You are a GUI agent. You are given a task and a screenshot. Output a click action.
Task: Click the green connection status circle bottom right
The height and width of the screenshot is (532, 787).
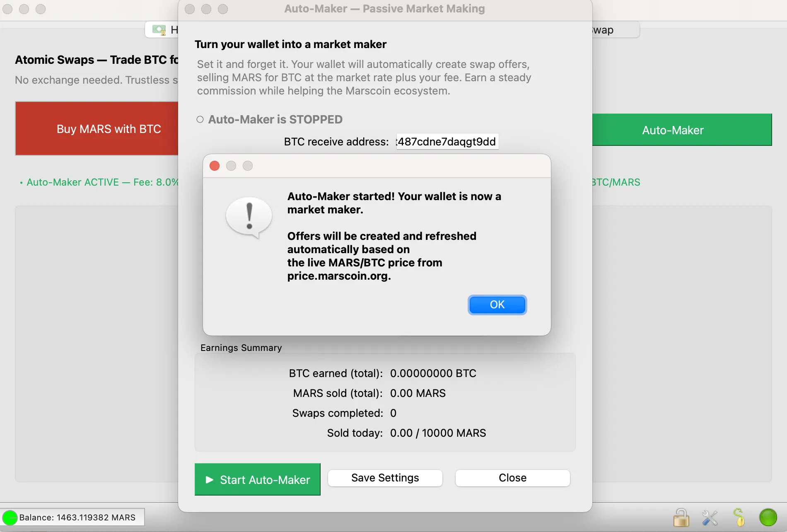(768, 517)
